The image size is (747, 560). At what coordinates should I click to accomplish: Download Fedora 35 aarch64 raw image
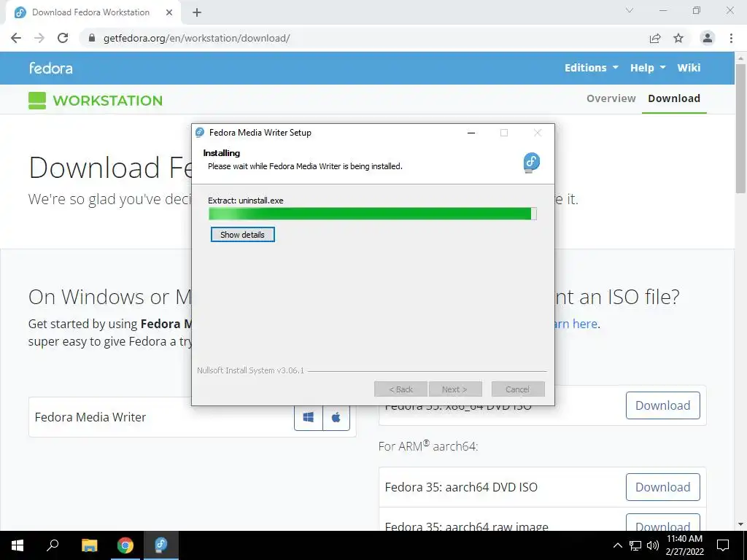[662, 522]
